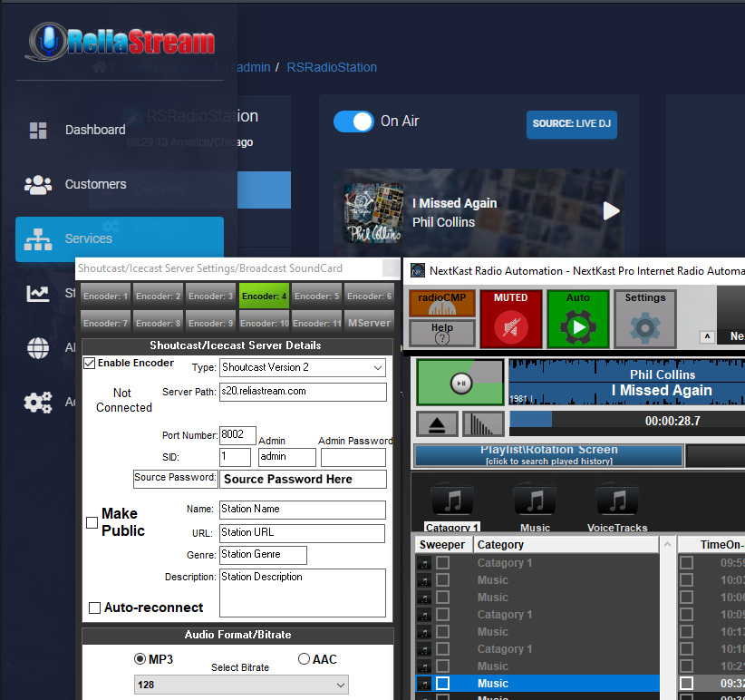Play I Missed Again in web player
745x700 pixels.
(612, 211)
